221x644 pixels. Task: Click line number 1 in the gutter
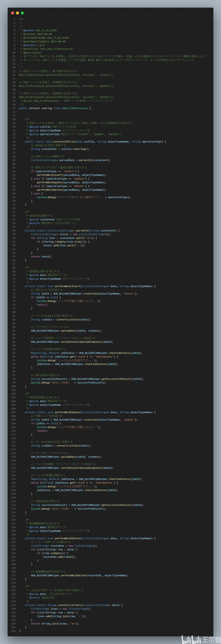[x=15, y=19]
